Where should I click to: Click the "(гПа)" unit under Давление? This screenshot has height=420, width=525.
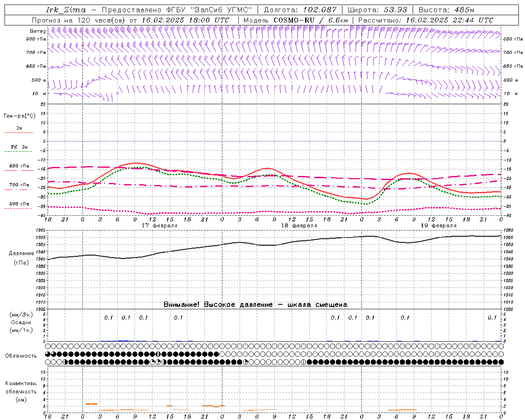pyautogui.click(x=21, y=263)
